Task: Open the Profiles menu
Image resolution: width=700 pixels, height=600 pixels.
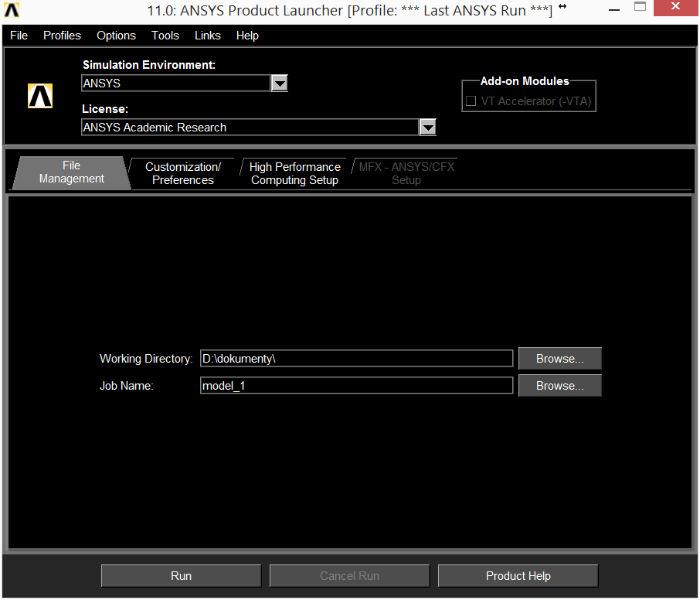Action: pos(62,36)
